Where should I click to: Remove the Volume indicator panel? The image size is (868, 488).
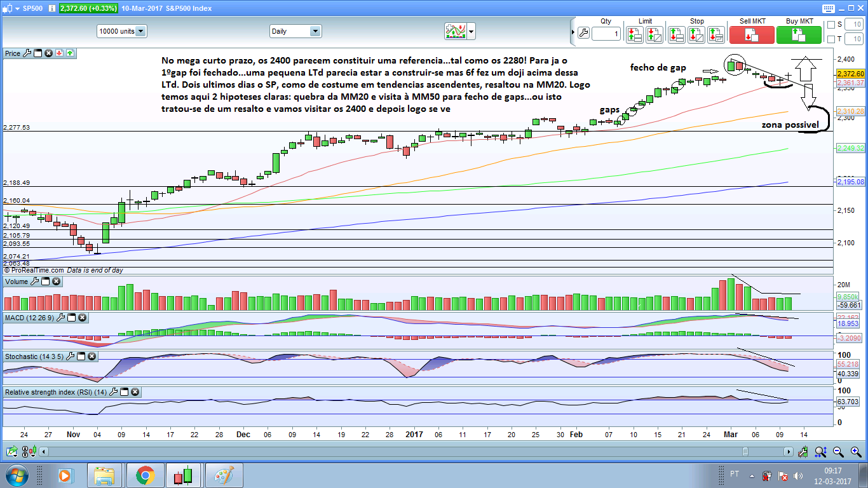click(56, 281)
